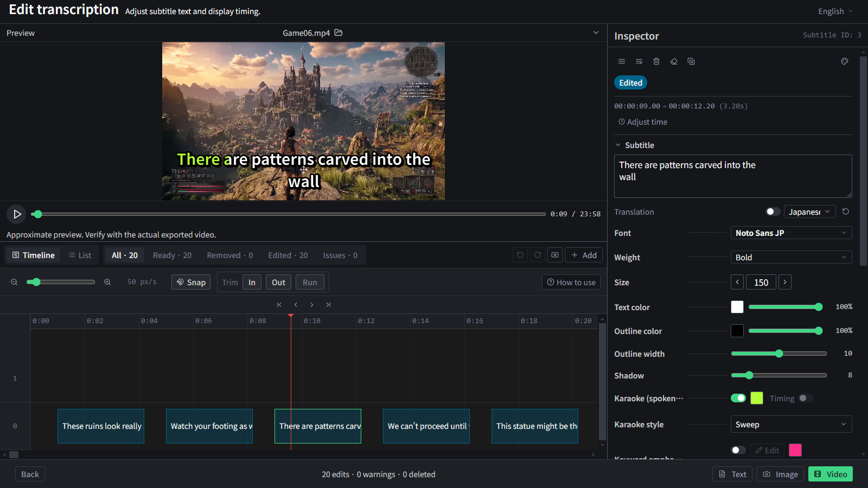Click the import/download icon beside Add
This screenshot has height=488, width=868.
[x=555, y=255]
